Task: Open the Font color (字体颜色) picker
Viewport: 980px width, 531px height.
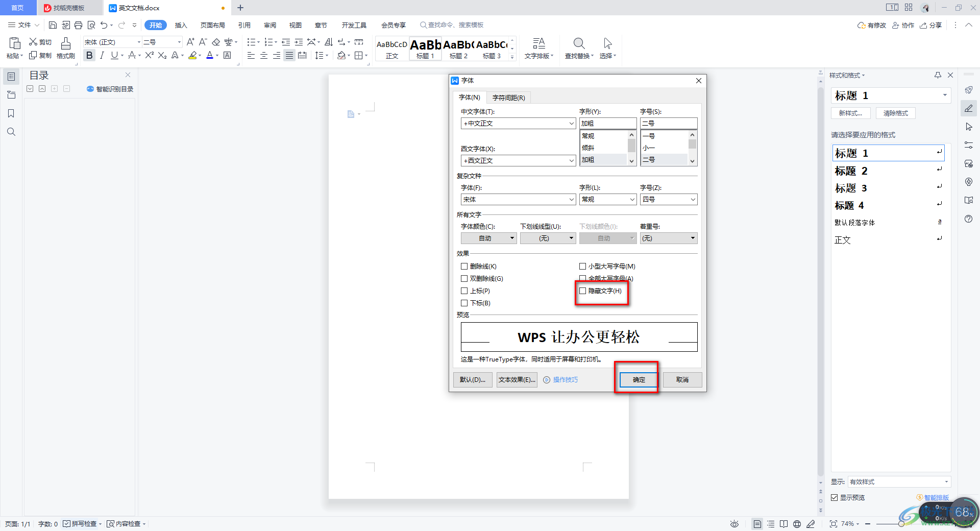Action: click(489, 238)
